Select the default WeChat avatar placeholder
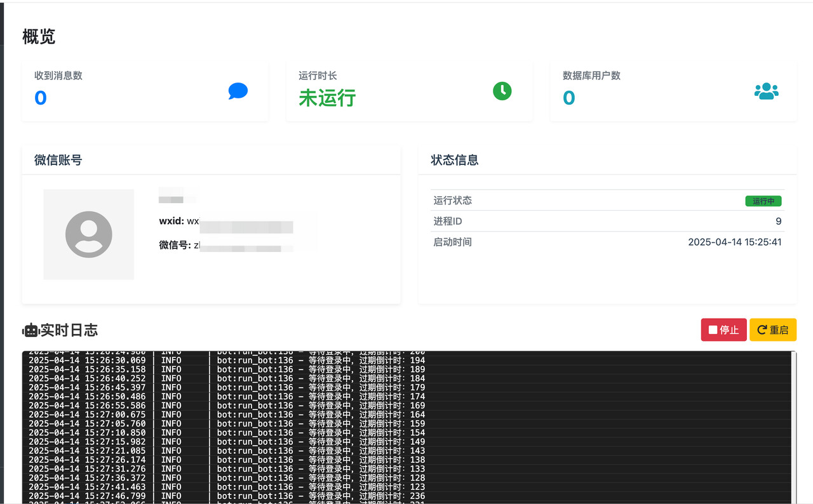This screenshot has width=813, height=504. pos(89,234)
